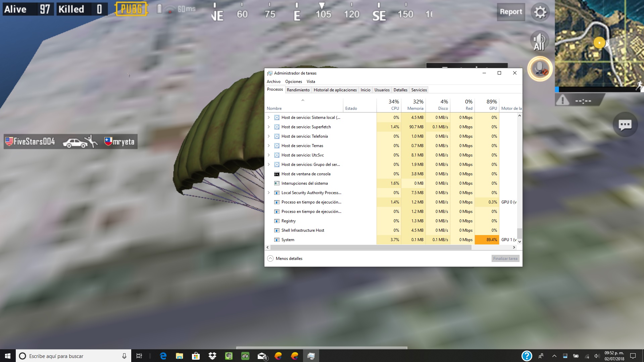Click the scroll-right arrow of Task Manager
Viewport: 644px width, 362px height.
coord(514,247)
